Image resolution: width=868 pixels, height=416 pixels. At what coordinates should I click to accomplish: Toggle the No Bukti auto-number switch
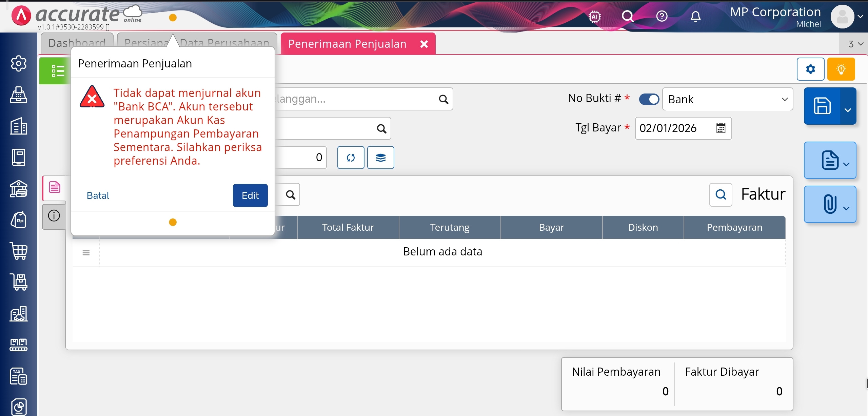pos(649,99)
